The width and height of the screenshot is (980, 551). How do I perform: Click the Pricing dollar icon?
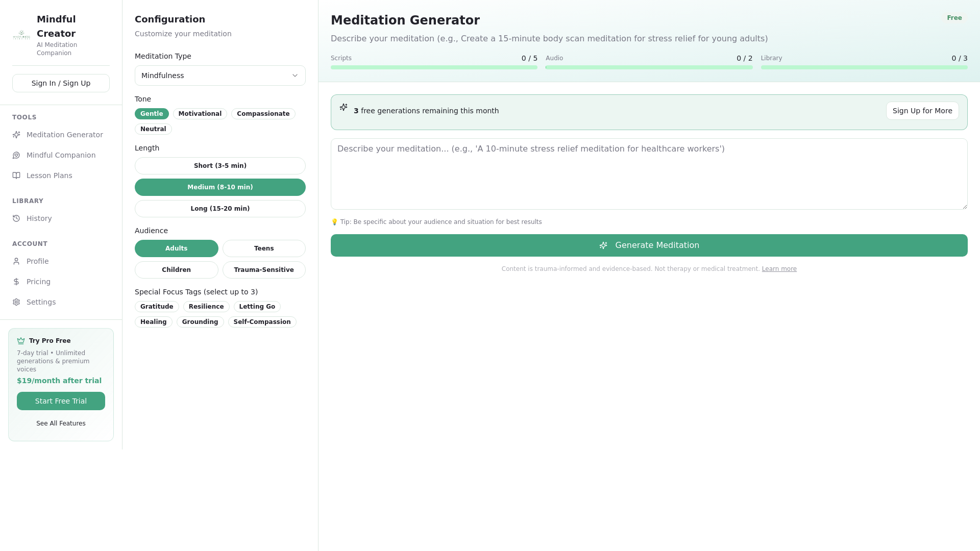coord(16,282)
